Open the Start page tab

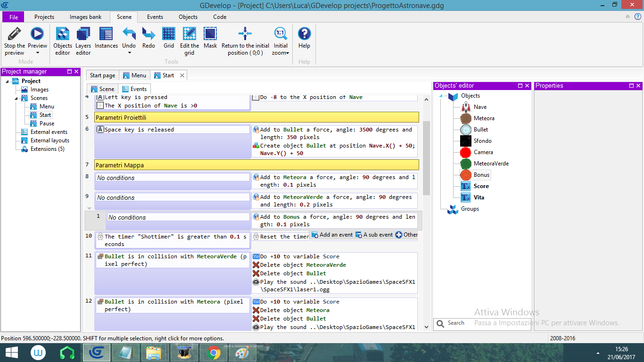[x=102, y=75]
